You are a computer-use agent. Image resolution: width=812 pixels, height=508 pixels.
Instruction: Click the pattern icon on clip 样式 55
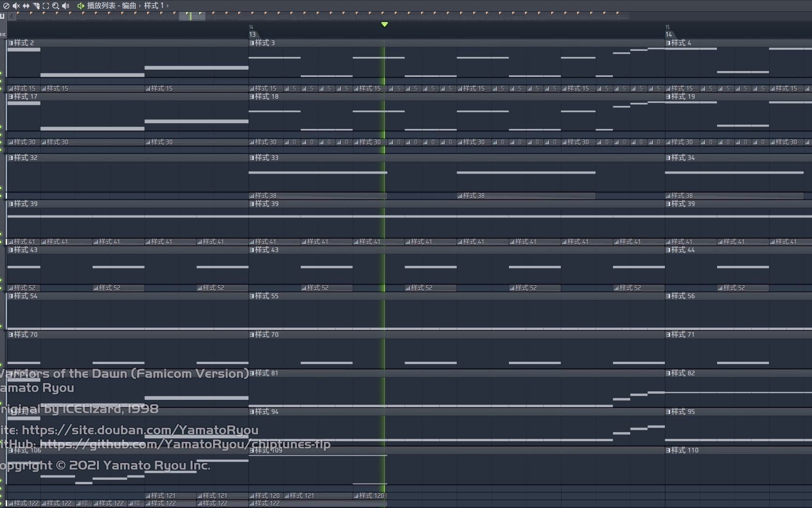[x=252, y=296]
